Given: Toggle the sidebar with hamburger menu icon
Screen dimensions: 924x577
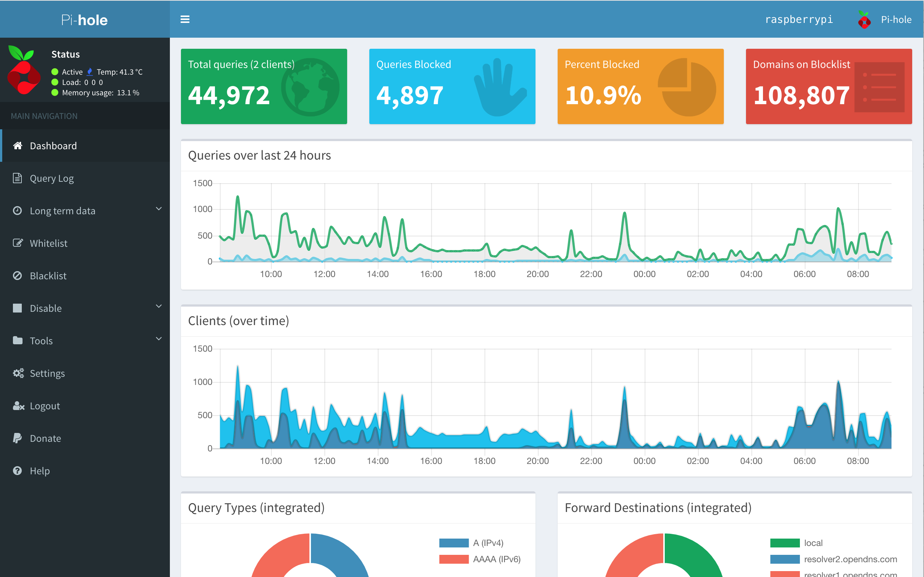Looking at the screenshot, I should (185, 19).
